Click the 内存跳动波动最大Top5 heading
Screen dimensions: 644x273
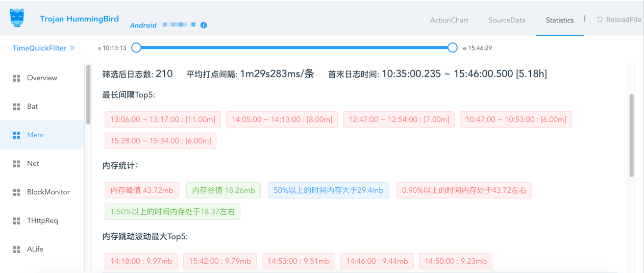coord(145,237)
